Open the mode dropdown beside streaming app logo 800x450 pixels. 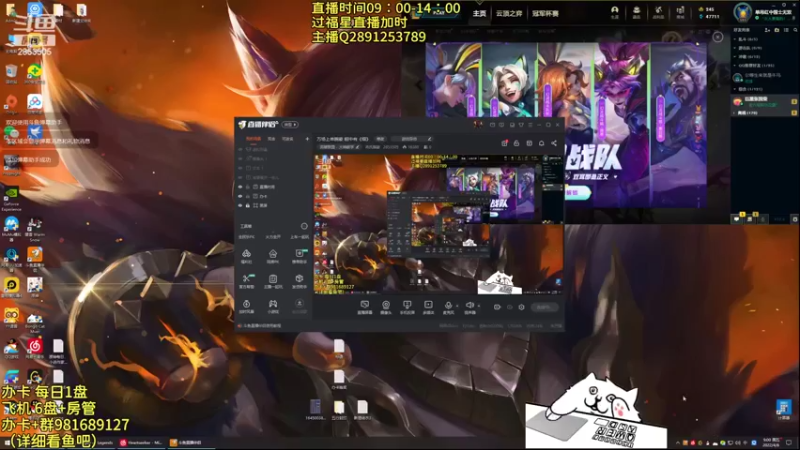[x=290, y=124]
